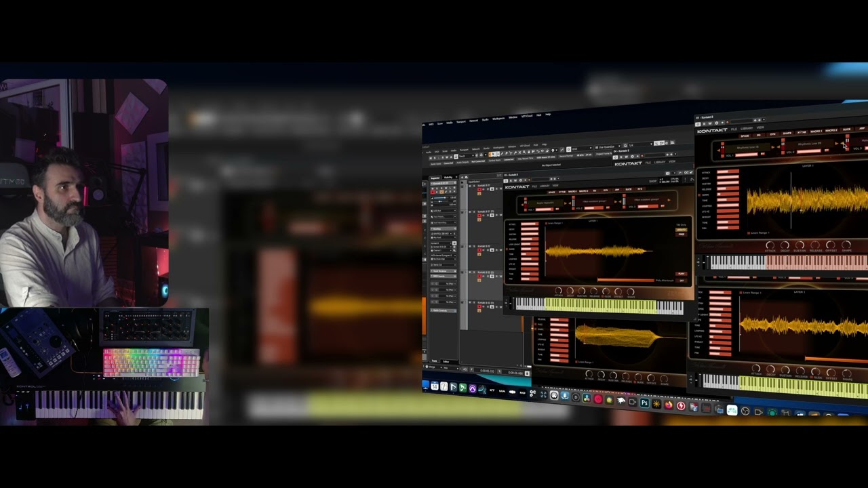This screenshot has width=868, height=488.
Task: Toggle SHAPE checkbox in 03 Kontakt parameter list
Action: click(507, 249)
